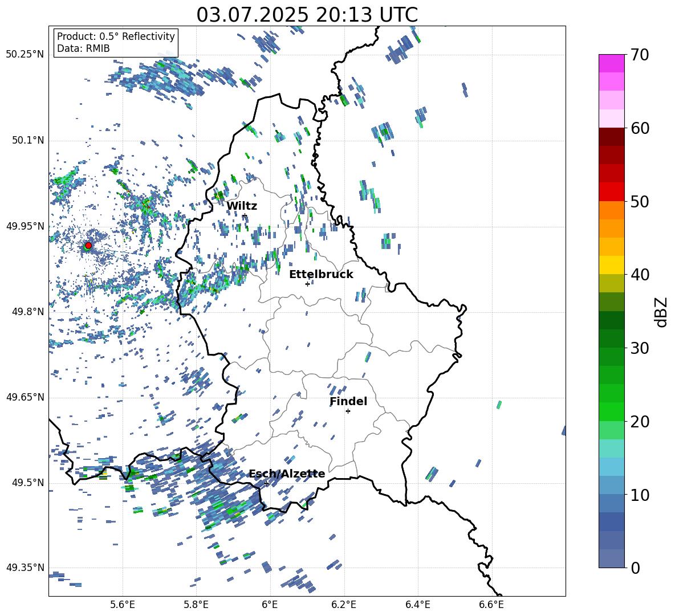Screen dimensions: 675x616
Task: Click the 'Product: 0.5° Reflectivity' text
Action: (116, 36)
